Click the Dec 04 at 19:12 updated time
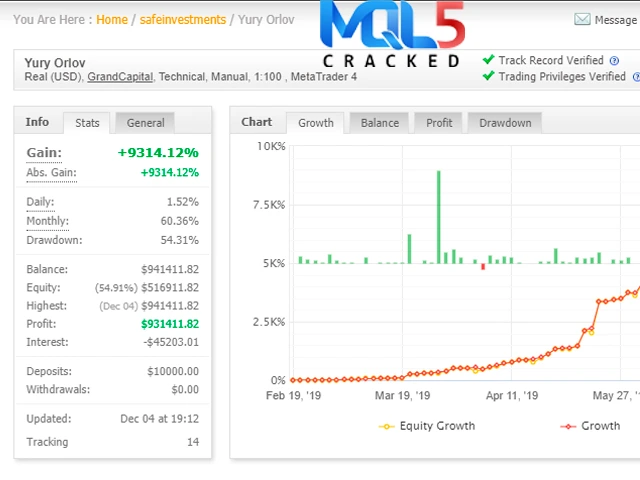640x480 pixels. click(160, 419)
